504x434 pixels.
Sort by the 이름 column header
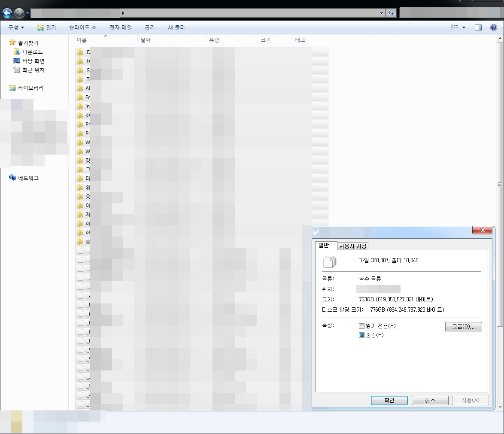point(106,40)
